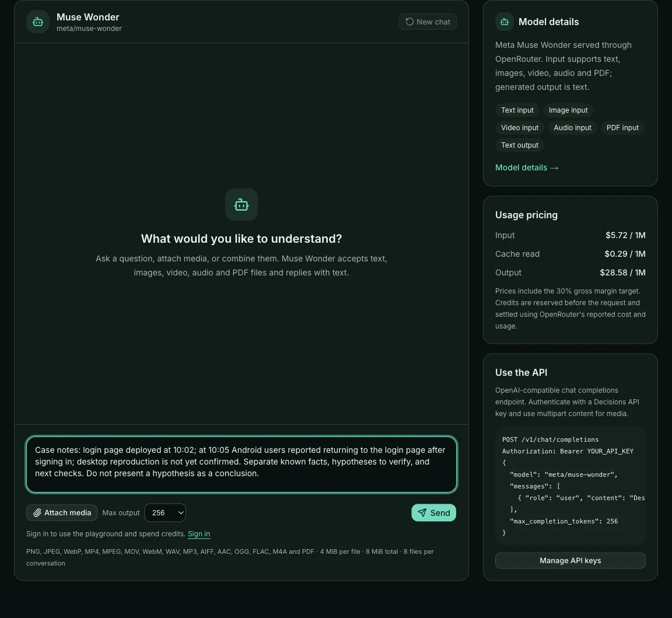Viewport: 672px width, 618px height.
Task: Click the Meta Muse Wonder OpenRouter description
Action: point(563,66)
